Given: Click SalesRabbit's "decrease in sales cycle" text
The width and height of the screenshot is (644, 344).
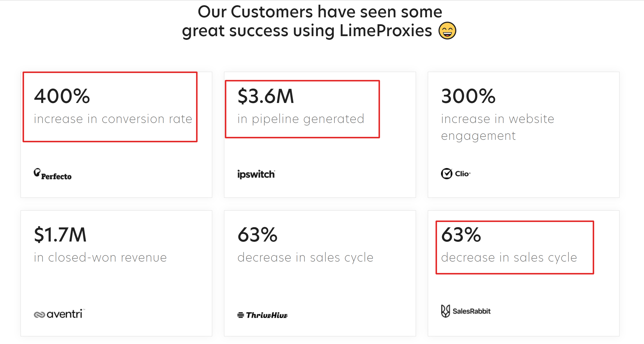Looking at the screenshot, I should [509, 257].
